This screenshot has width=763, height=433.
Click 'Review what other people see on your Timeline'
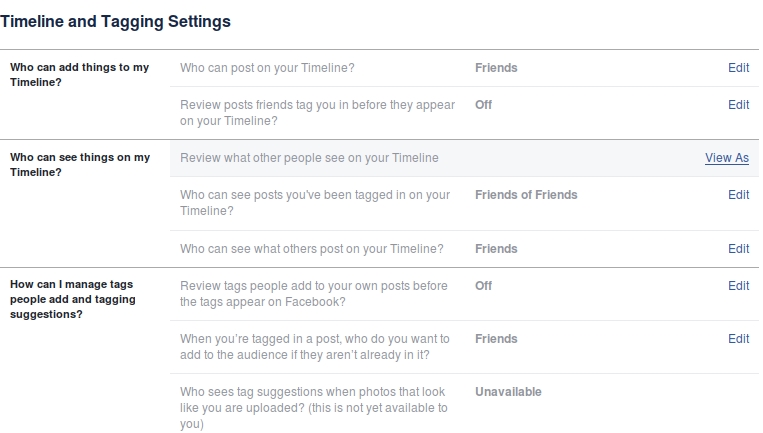pyautogui.click(x=309, y=158)
